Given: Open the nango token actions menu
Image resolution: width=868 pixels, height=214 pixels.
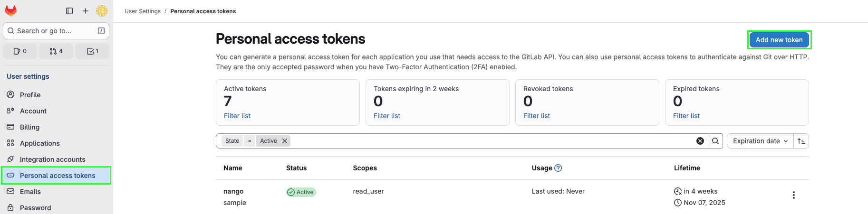Looking at the screenshot, I should 793,195.
